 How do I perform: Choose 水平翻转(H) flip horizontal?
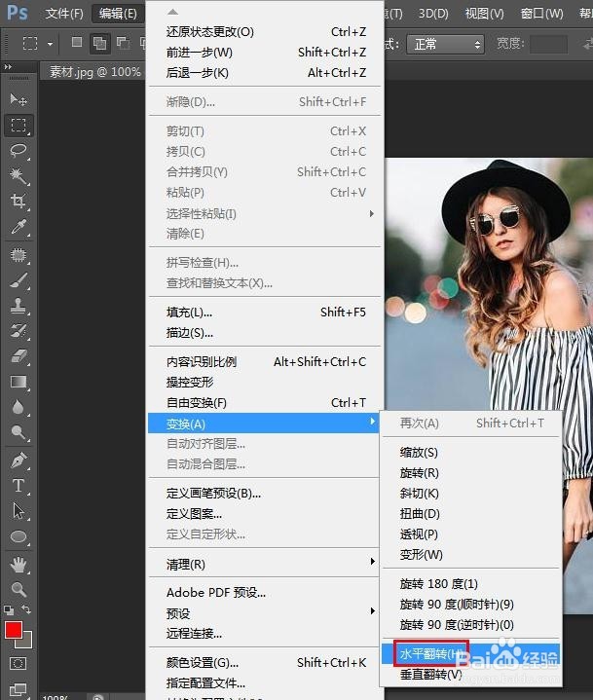coord(471,654)
